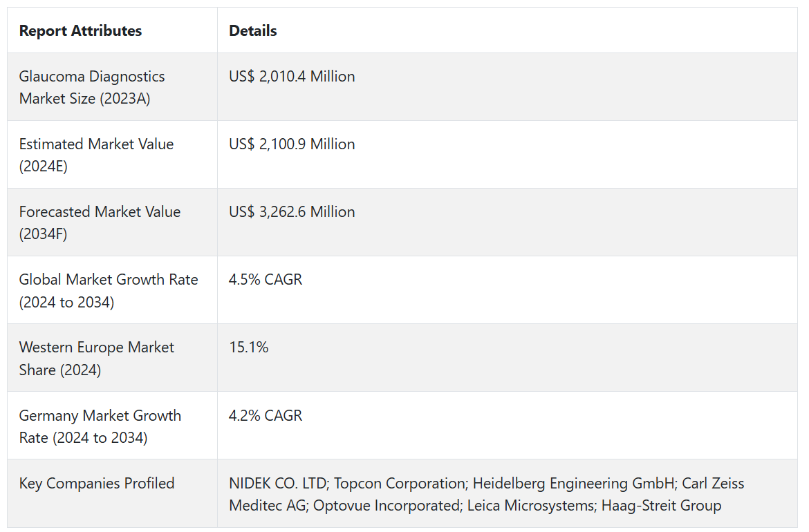The height and width of the screenshot is (532, 809).
Task: Click the US$ 3,262.6 Million value
Action: click(x=292, y=211)
